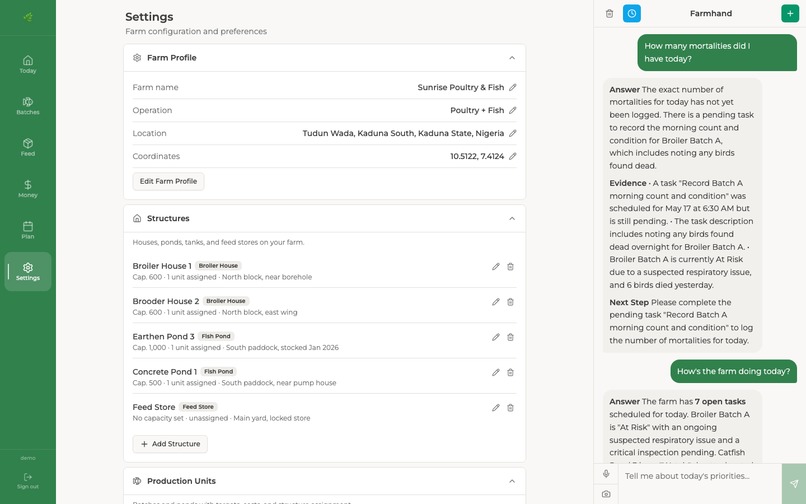806x504 pixels.
Task: Edit the Operation value pencil icon
Action: click(x=512, y=110)
